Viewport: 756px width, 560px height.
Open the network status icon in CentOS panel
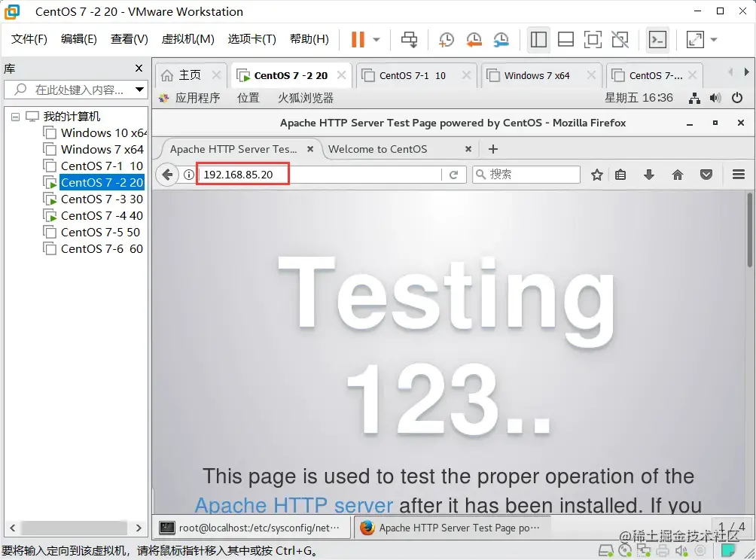694,99
